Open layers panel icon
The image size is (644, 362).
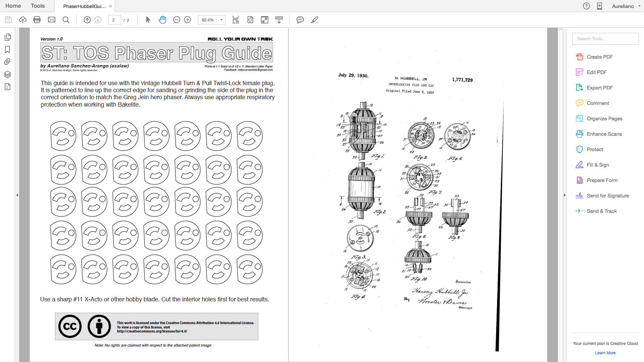[x=7, y=74]
